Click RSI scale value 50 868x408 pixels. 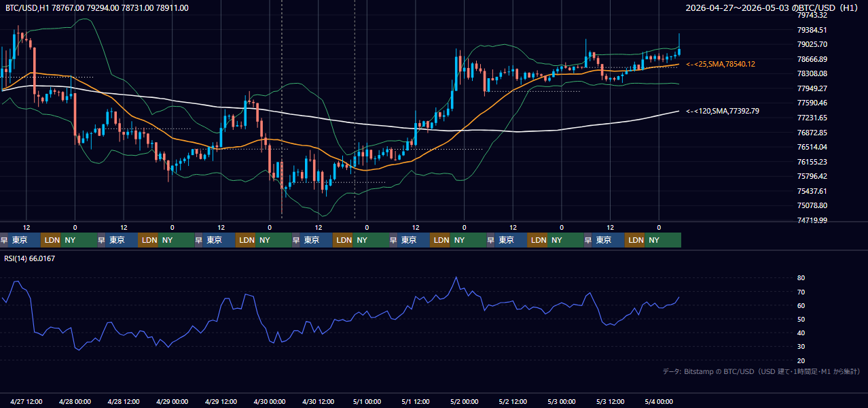tap(801, 319)
